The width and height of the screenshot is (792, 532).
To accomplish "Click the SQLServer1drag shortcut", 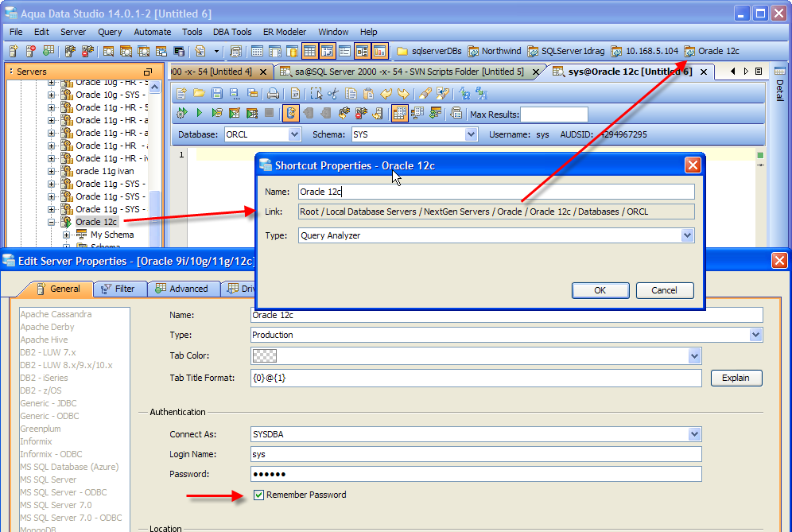I will click(565, 51).
